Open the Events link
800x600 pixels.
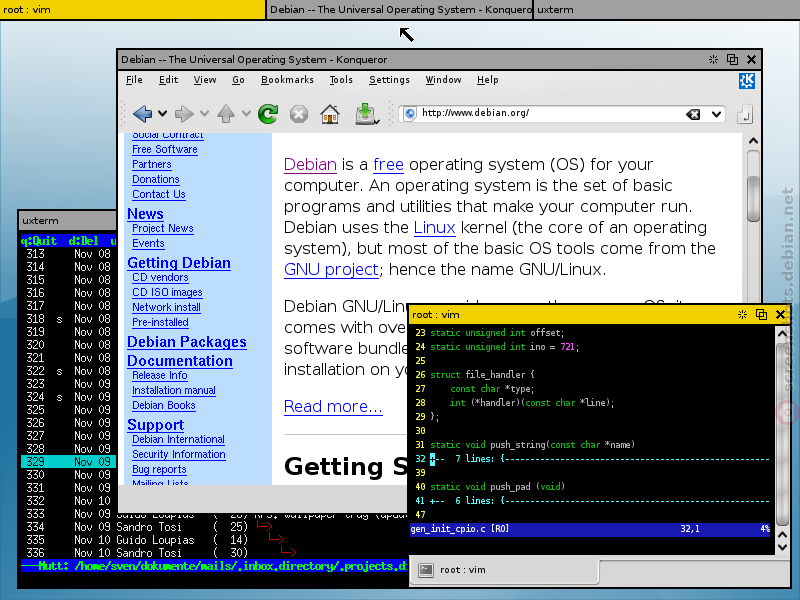coord(148,243)
